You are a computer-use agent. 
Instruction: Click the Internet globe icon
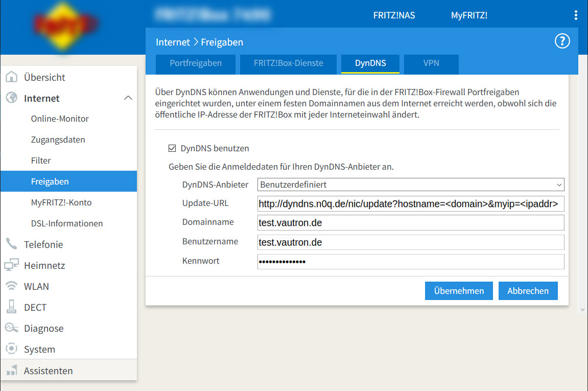click(x=12, y=98)
